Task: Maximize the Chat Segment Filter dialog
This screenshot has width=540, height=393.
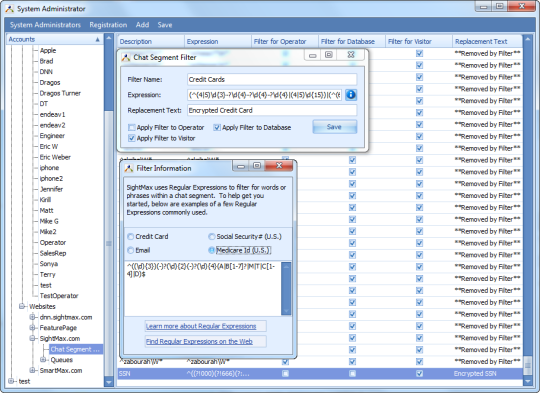Action: [x=329, y=55]
